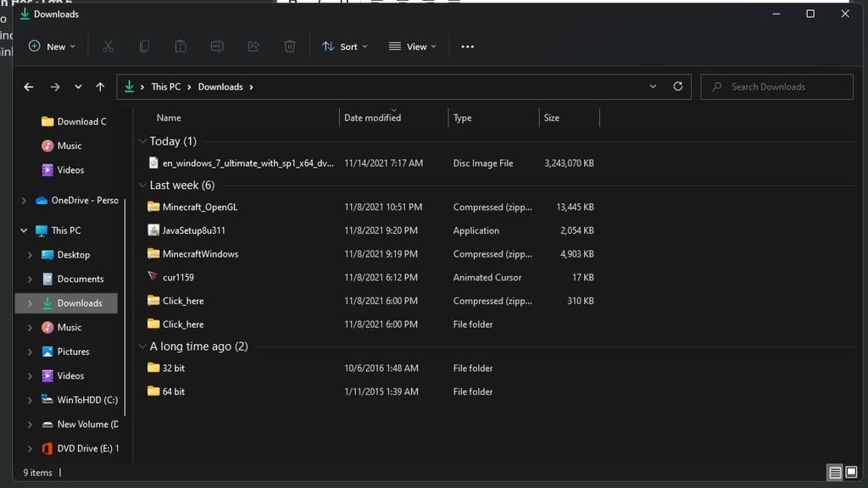
Task: Collapse the Last week (6) group
Action: [142, 185]
